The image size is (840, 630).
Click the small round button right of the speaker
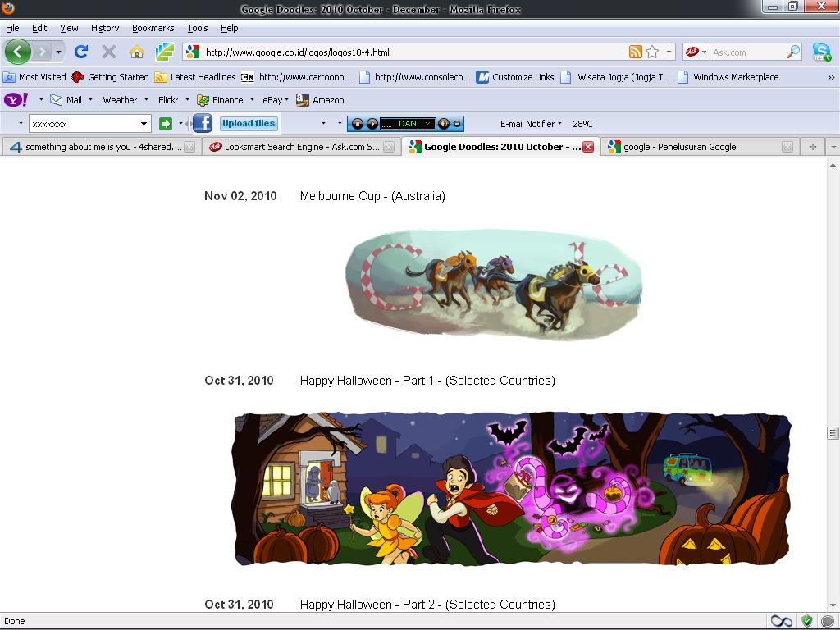[x=457, y=124]
